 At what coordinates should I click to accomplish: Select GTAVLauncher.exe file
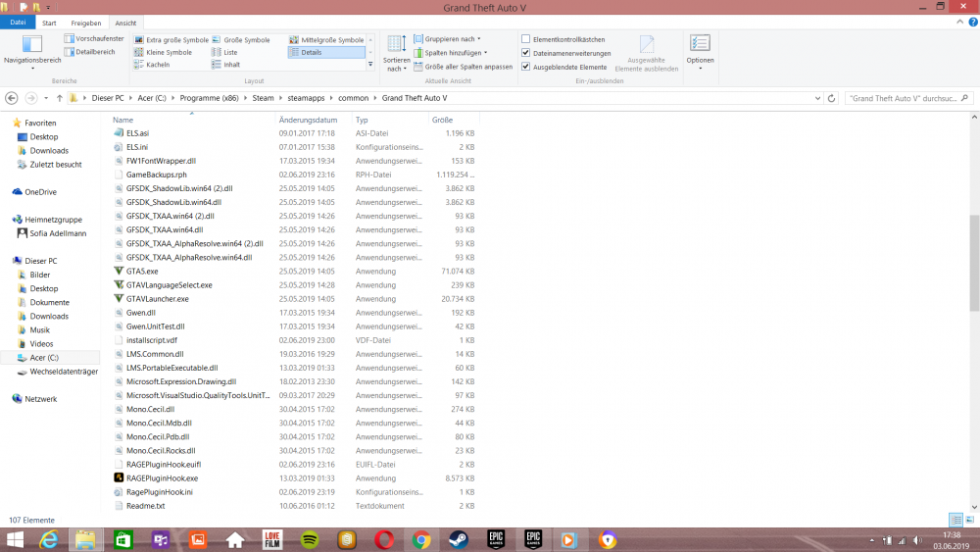[157, 299]
